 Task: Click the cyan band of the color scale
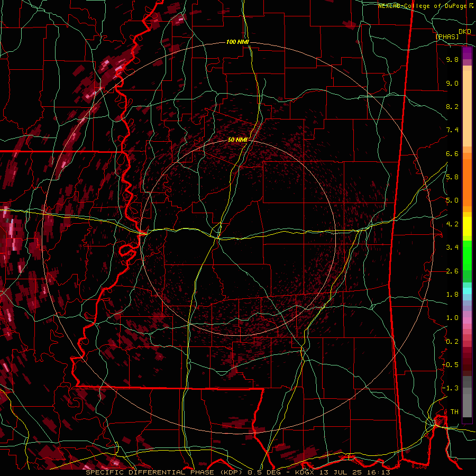click(467, 291)
